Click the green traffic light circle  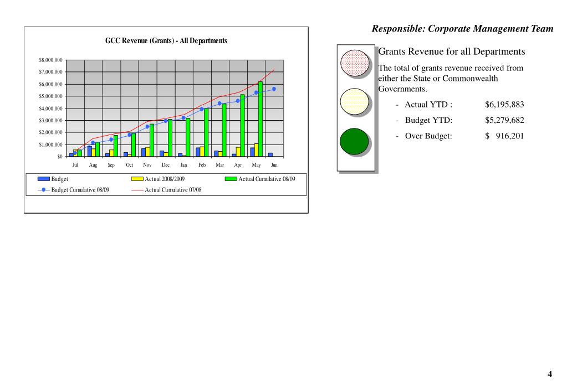click(354, 141)
